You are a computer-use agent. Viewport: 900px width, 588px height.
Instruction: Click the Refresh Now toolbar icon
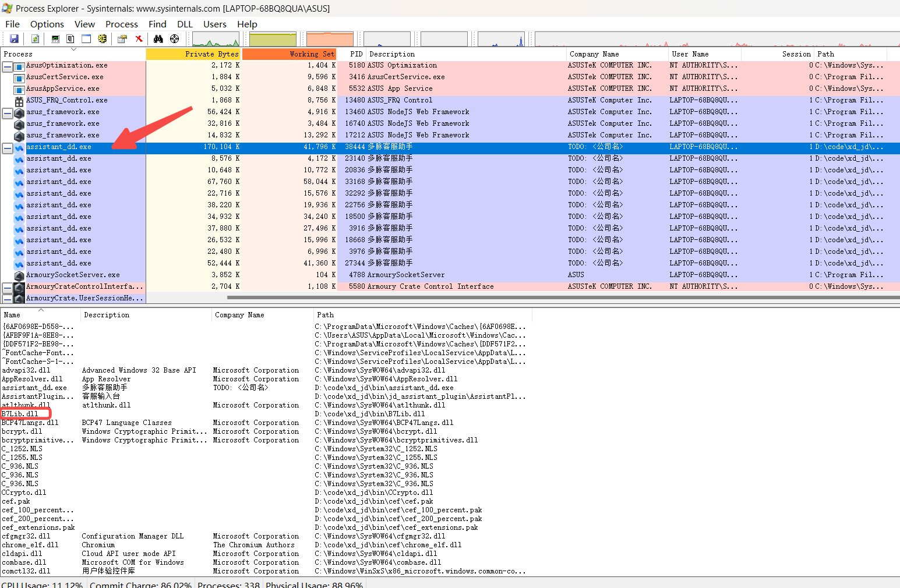[x=35, y=38]
